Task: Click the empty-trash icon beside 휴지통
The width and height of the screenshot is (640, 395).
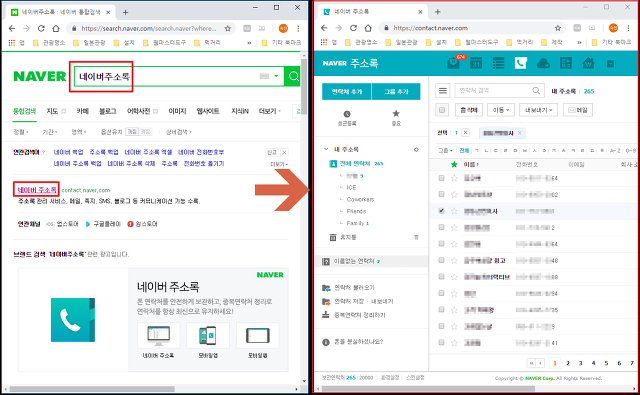Action: pos(416,237)
